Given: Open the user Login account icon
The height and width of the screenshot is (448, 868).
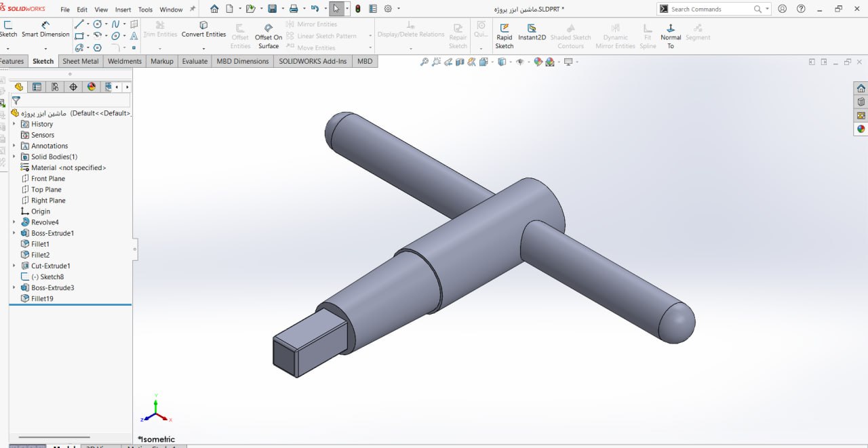Looking at the screenshot, I should (x=783, y=9).
